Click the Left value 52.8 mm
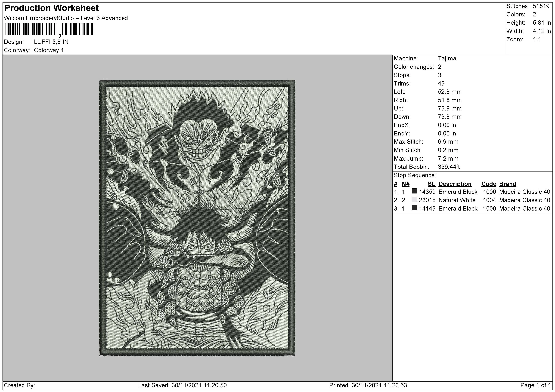Viewport: 555px width, 392px height. coord(450,92)
